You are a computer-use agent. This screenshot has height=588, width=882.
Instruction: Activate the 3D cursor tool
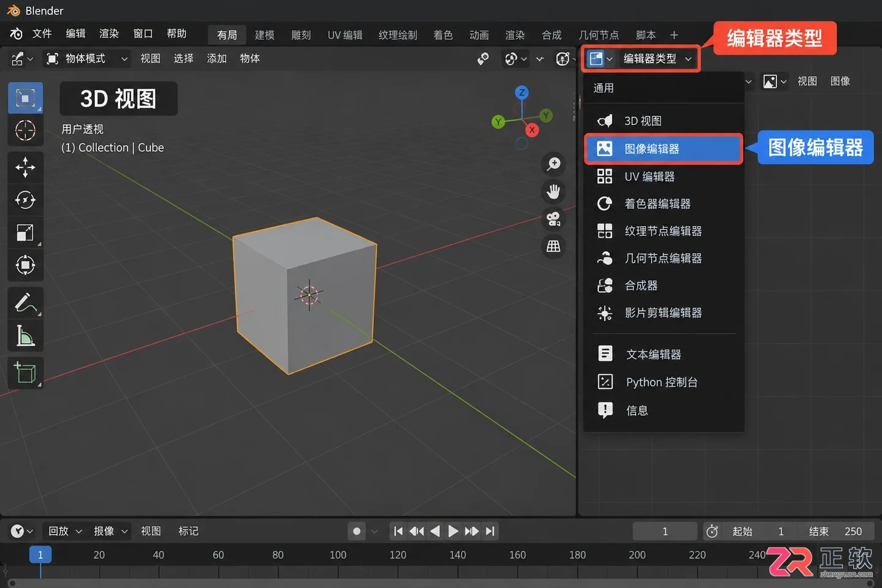pyautogui.click(x=25, y=130)
